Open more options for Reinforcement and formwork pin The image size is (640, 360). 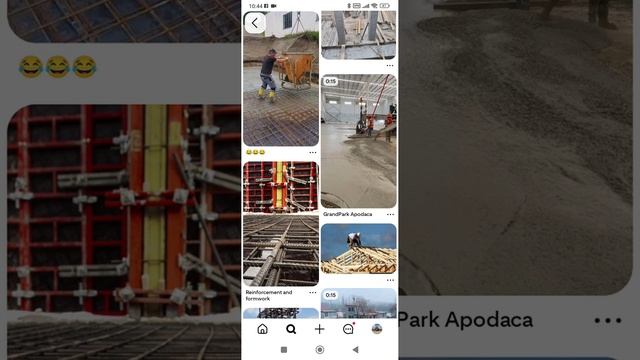point(313,292)
